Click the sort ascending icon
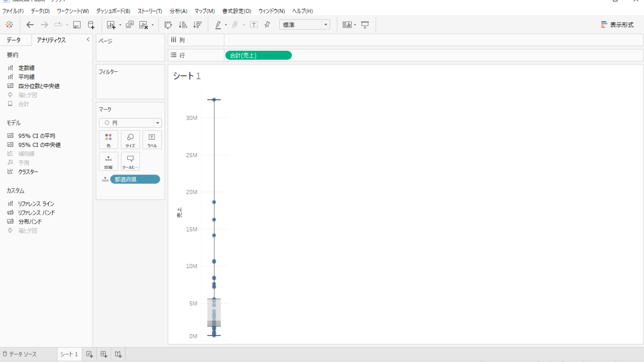The image size is (644, 362). point(183,25)
